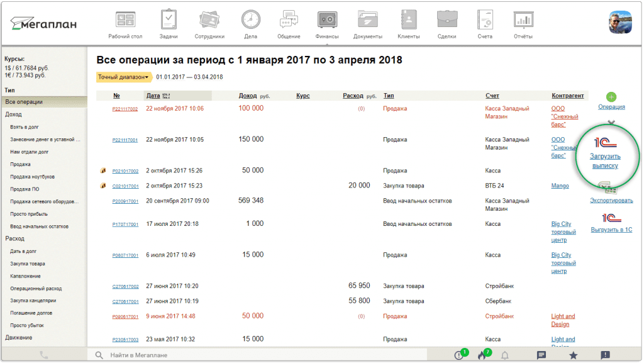Open the Отчёты chart icon
Image resolution: width=644 pixels, height=363 pixels.
523,20
